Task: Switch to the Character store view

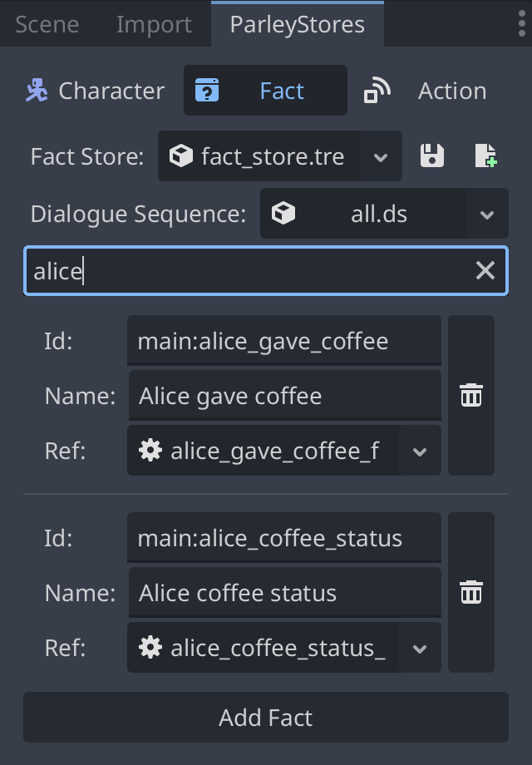Action: [95, 91]
